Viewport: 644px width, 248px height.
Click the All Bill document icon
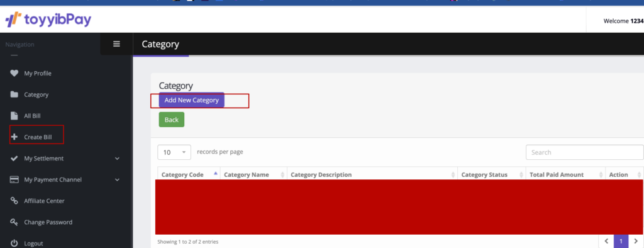[x=14, y=116]
